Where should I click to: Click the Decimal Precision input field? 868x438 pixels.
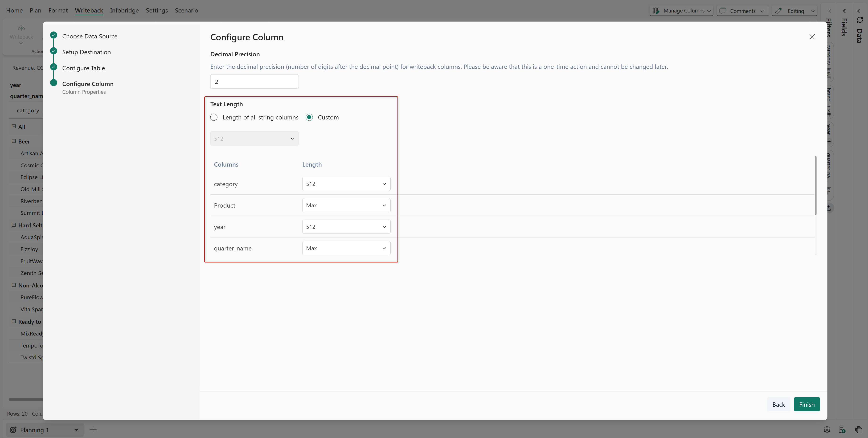pos(254,82)
